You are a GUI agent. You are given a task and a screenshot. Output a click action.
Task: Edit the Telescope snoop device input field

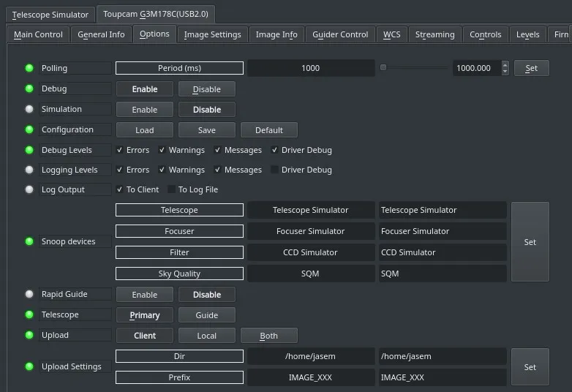443,210
